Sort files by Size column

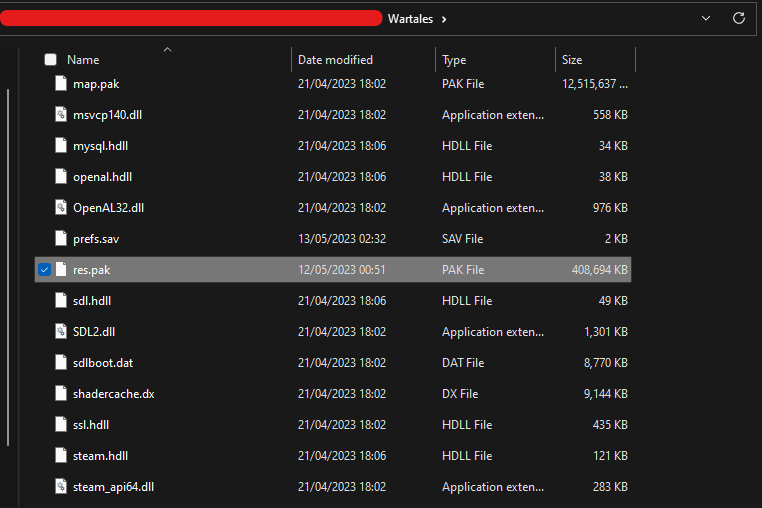572,60
